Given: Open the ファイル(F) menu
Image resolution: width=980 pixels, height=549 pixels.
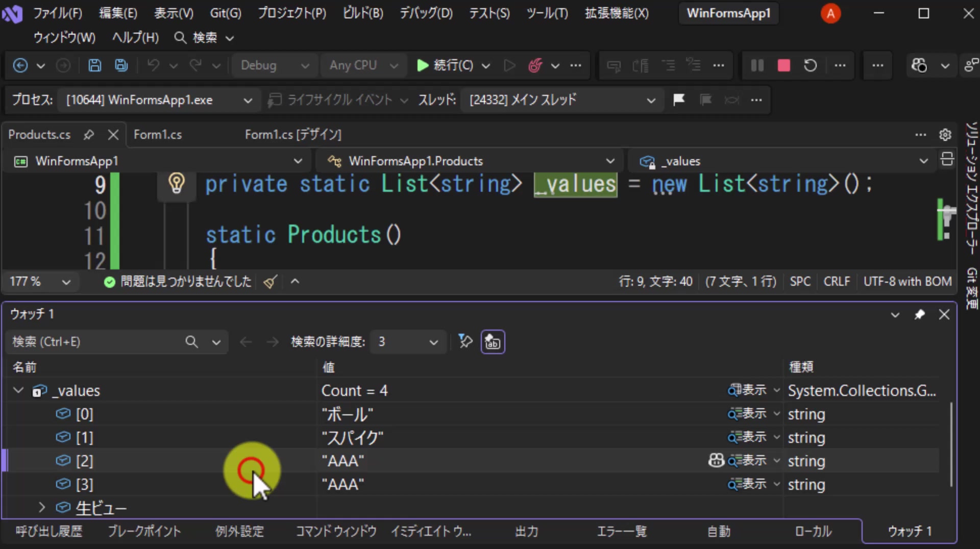Looking at the screenshot, I should (58, 13).
